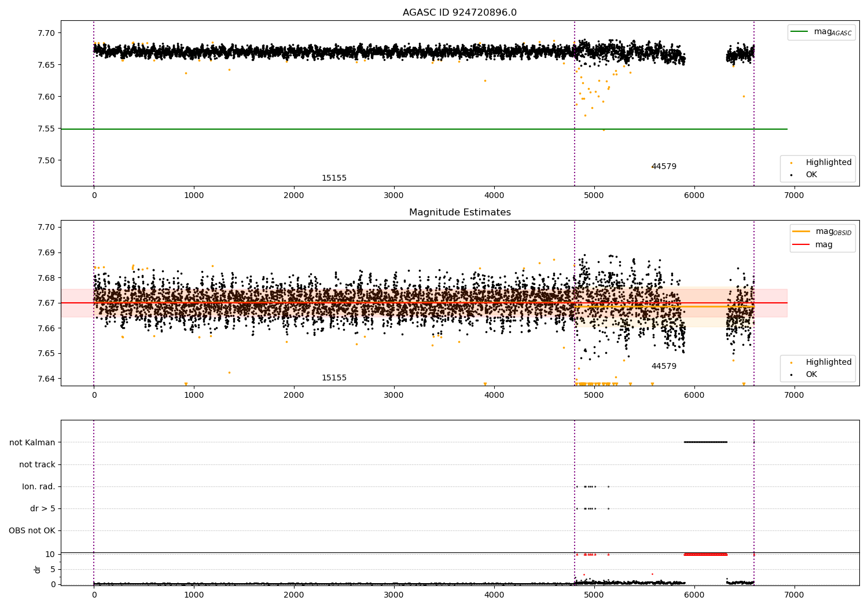
Task: Click the 7.69 y-tick label in the Magnitude Estimates plot
Action: 46,252
